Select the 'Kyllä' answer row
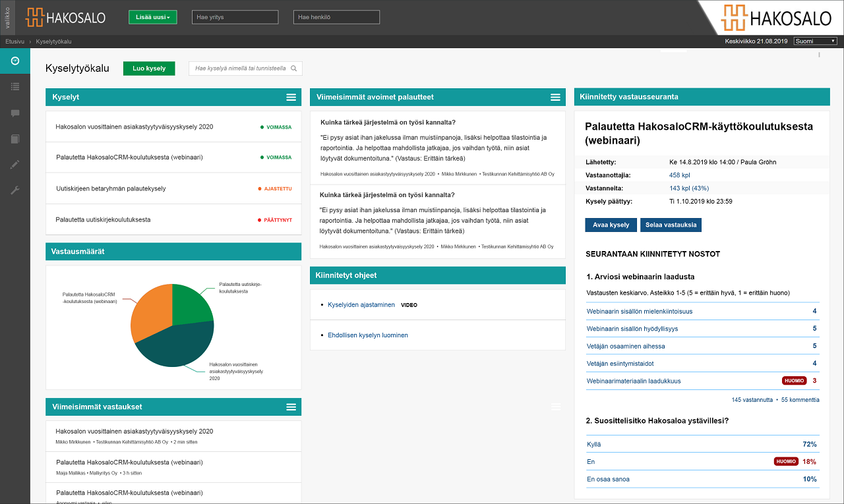 (702, 444)
